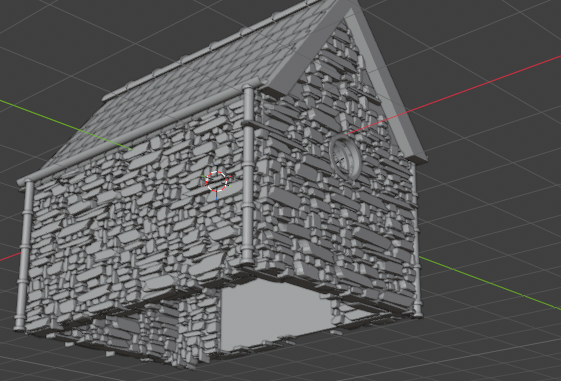Click the red-white 3D cursor
The height and width of the screenshot is (381, 561).
point(217,181)
